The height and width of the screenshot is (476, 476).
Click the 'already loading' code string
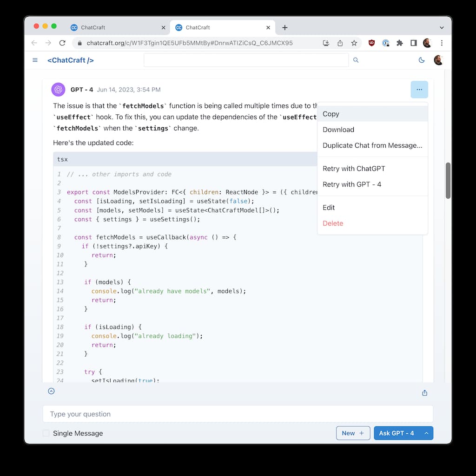165,336
